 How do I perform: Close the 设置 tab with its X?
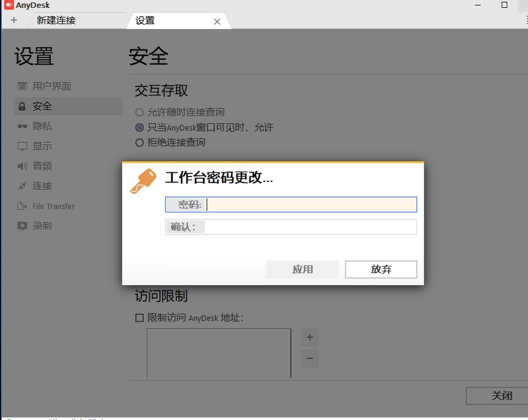tap(217, 22)
